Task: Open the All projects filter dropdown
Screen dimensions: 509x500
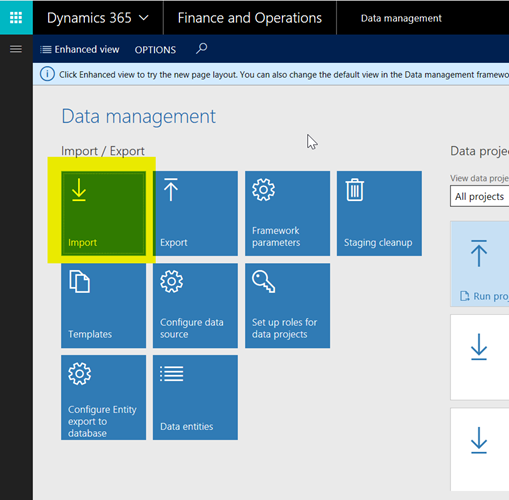Action: 480,196
